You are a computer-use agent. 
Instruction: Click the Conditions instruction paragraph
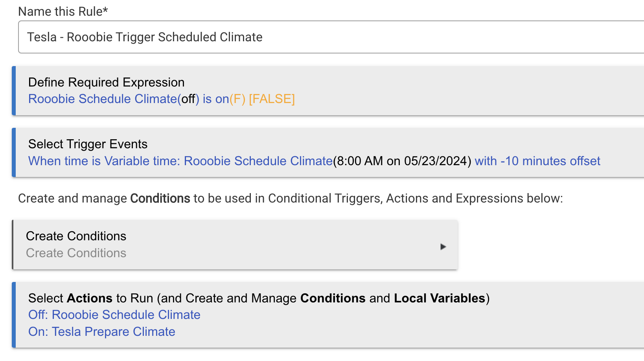point(291,198)
